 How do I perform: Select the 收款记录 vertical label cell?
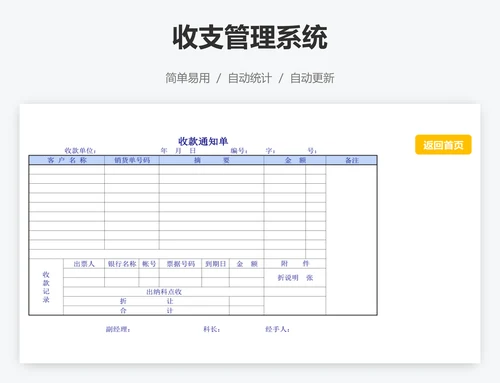pos(46,287)
